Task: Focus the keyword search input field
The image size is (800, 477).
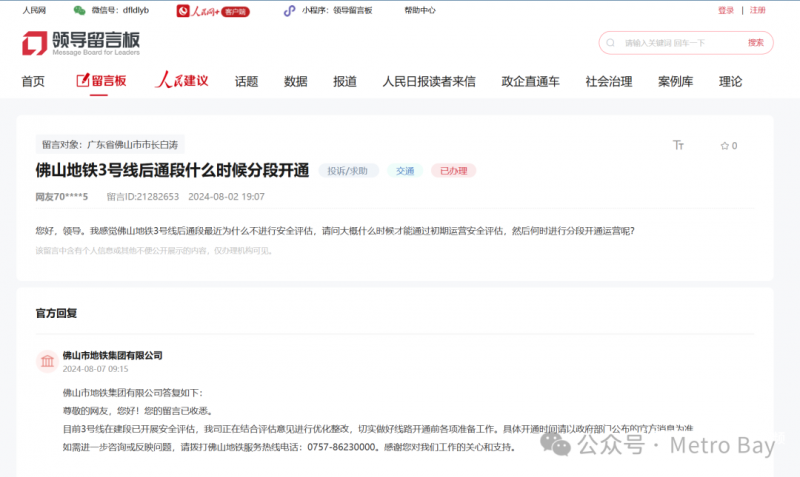Action: tap(680, 43)
